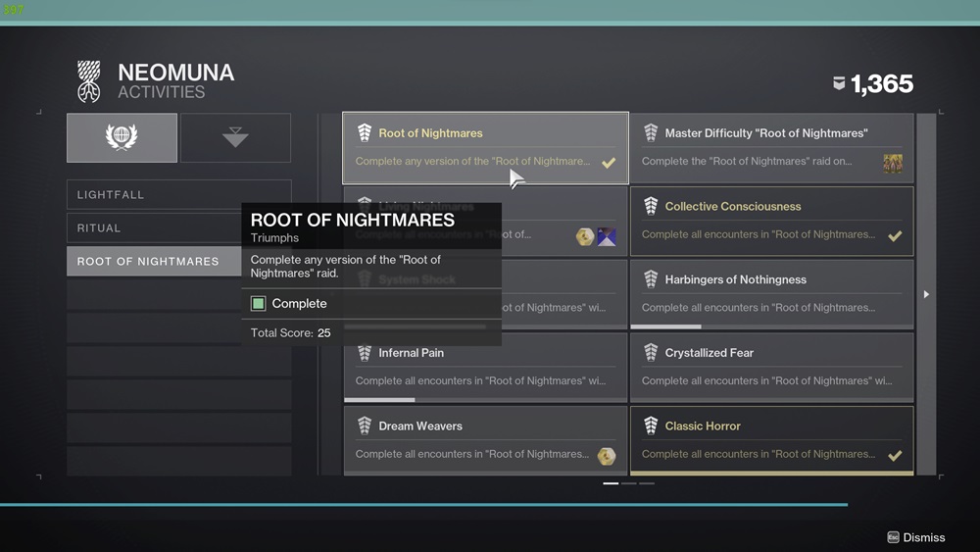Click the Living Nightmares blue emblem reward

coord(607,236)
